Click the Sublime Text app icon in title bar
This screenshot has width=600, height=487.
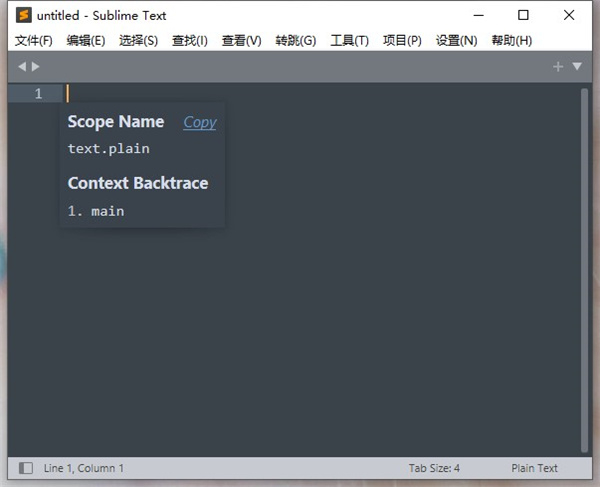24,15
